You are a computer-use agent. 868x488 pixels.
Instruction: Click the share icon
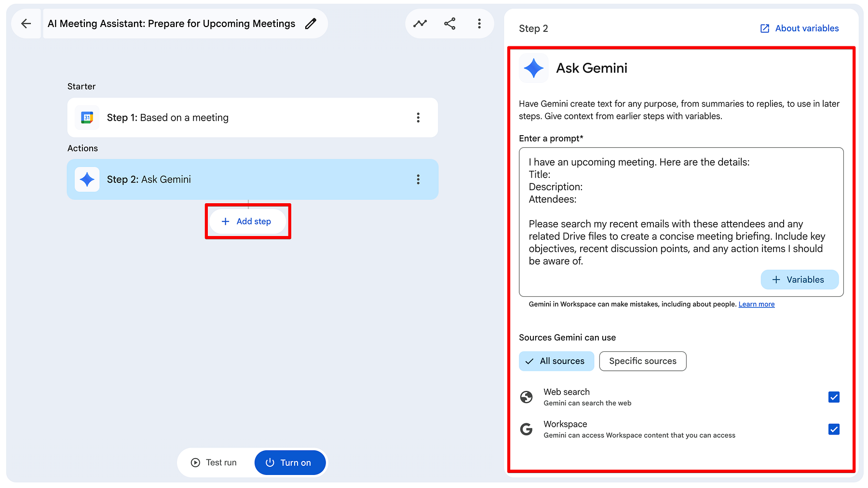450,24
